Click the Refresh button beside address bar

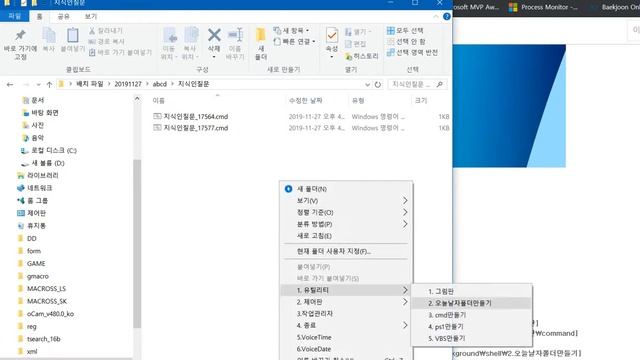tap(378, 84)
